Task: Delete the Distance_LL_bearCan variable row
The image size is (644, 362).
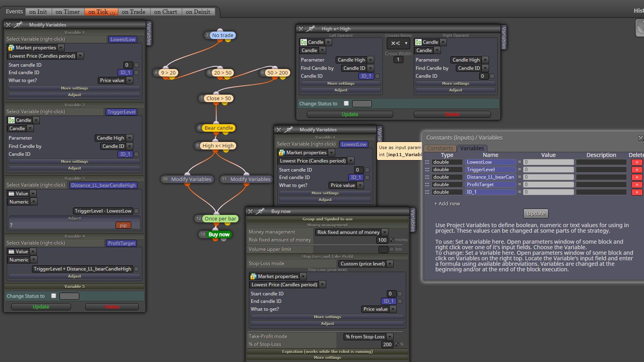Action: (637, 177)
